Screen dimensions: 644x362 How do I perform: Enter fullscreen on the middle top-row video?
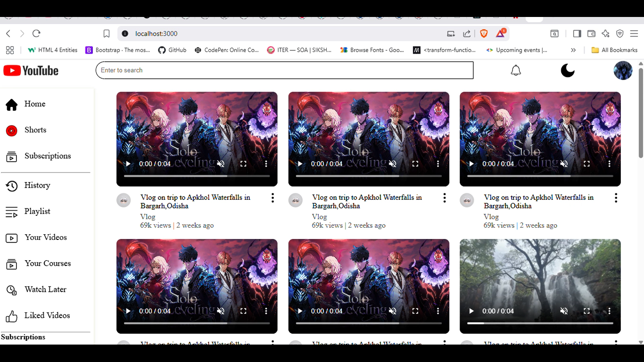415,164
